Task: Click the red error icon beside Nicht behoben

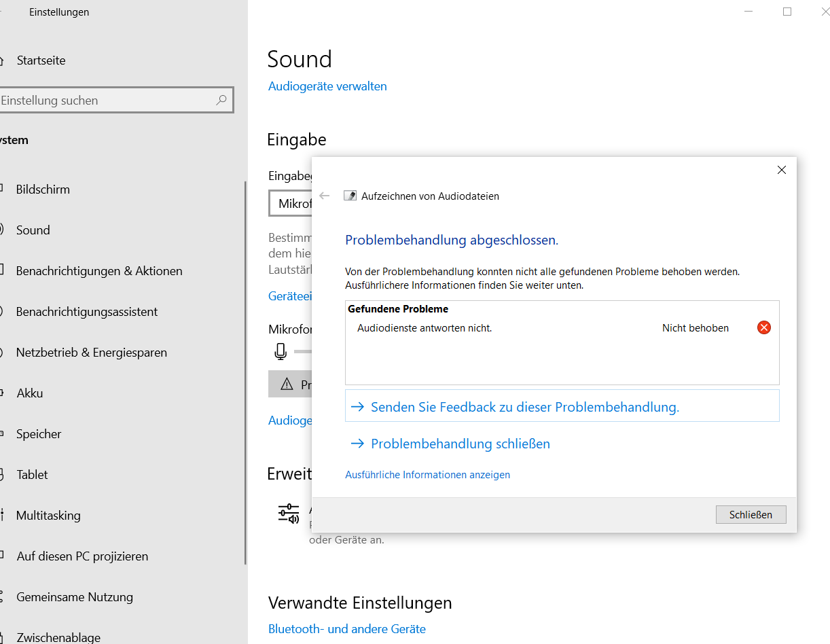Action: point(764,328)
